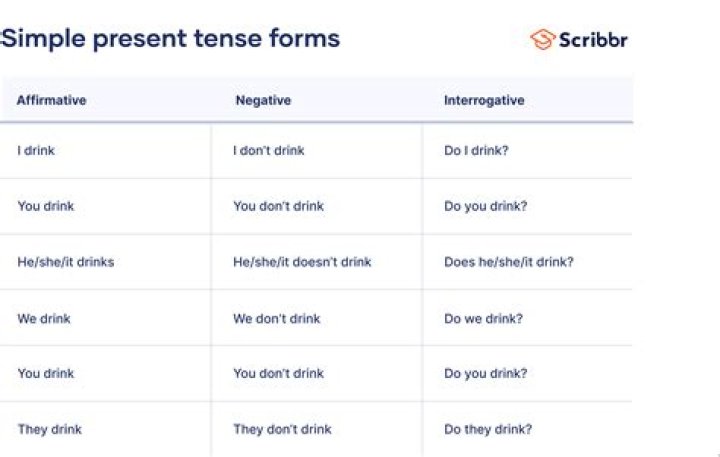
Task: Select the 'Does he/she/it drink?' cell
Action: click(509, 263)
